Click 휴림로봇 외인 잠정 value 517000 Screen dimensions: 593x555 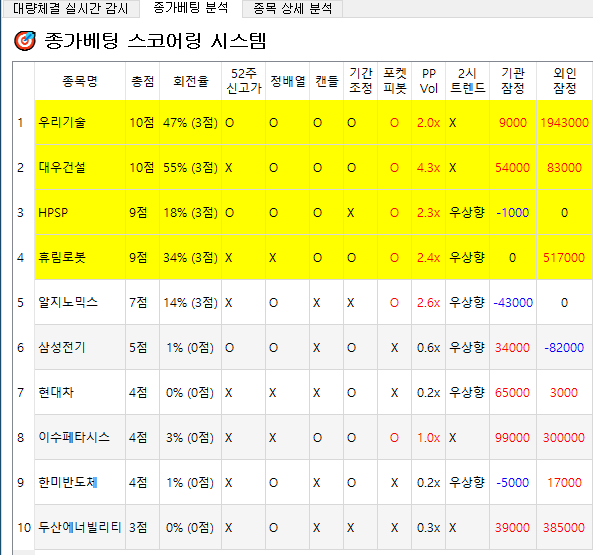[564, 257]
